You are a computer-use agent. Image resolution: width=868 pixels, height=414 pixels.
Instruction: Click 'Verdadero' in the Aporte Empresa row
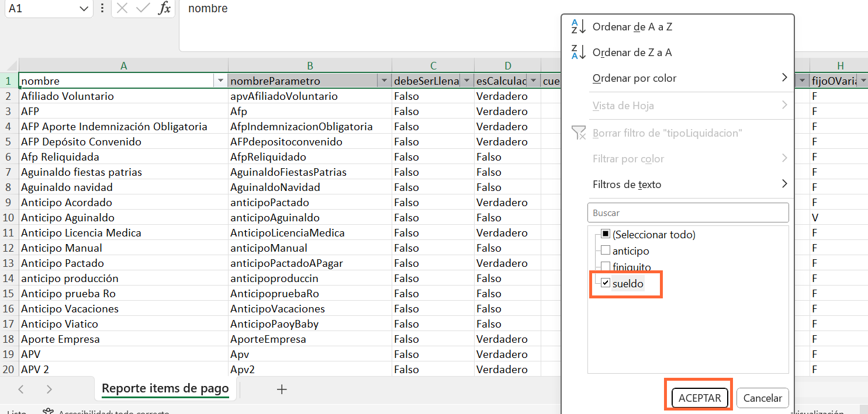[x=508, y=339]
